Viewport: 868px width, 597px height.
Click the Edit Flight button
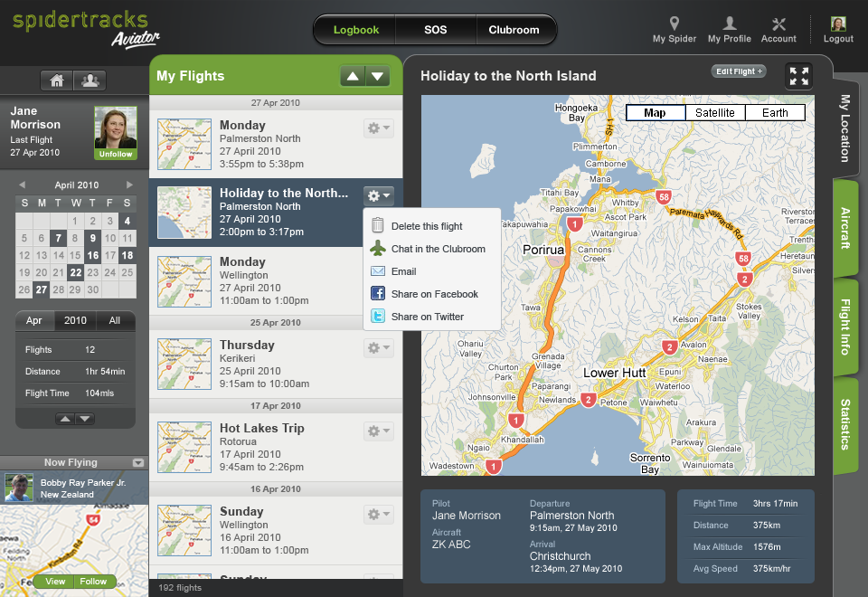tap(738, 71)
